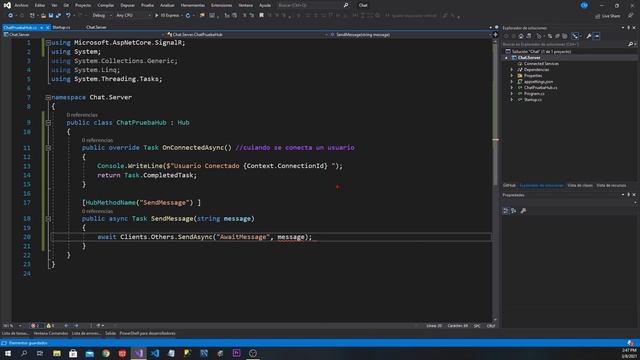The width and height of the screenshot is (640, 360).
Task: Click the wrench Properties icon in Solution Explorer
Action: [589, 36]
